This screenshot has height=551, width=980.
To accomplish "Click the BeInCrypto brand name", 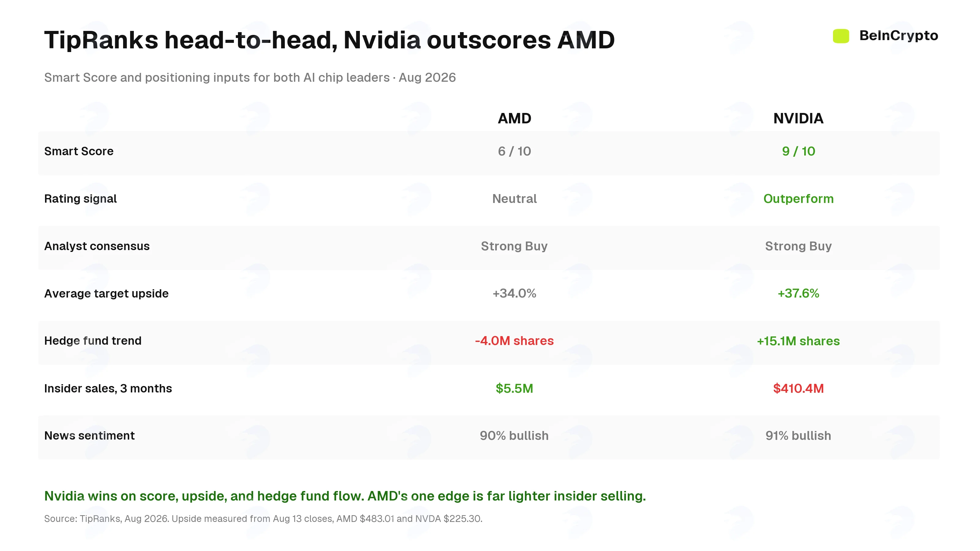I will coord(899,36).
